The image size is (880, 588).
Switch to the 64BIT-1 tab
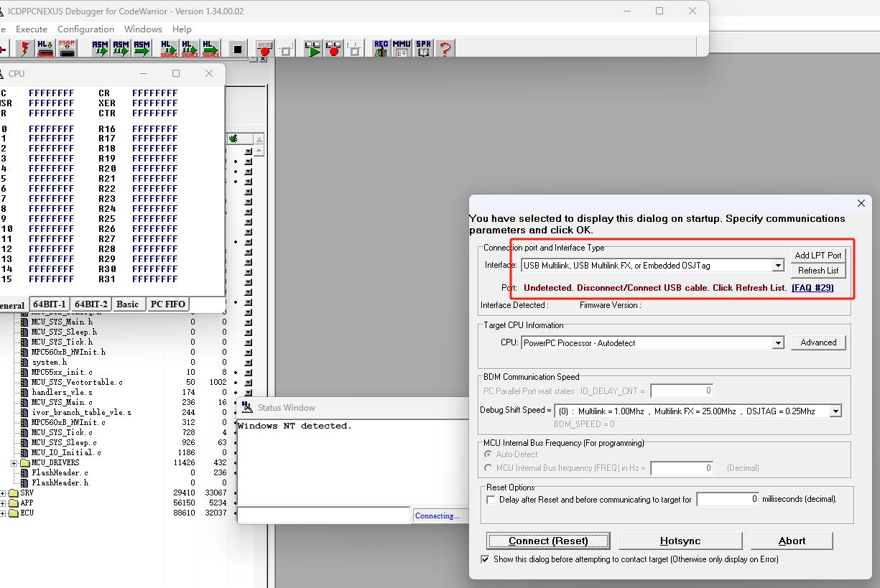point(50,304)
